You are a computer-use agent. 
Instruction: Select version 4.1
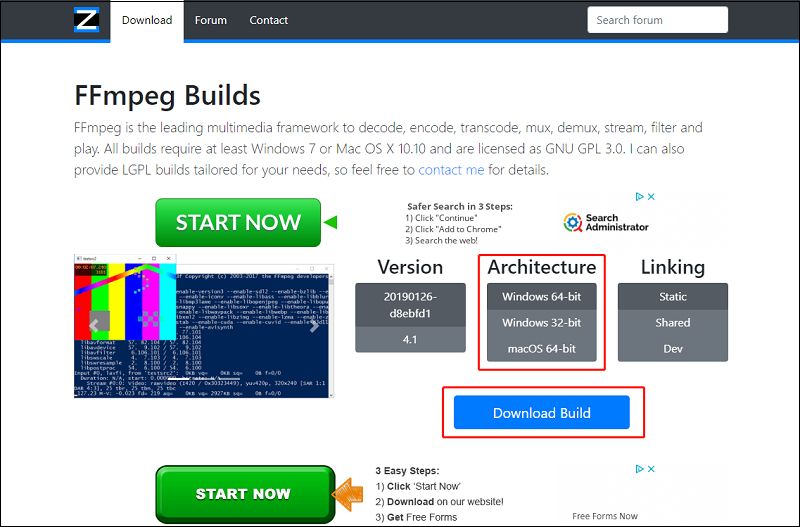[410, 339]
